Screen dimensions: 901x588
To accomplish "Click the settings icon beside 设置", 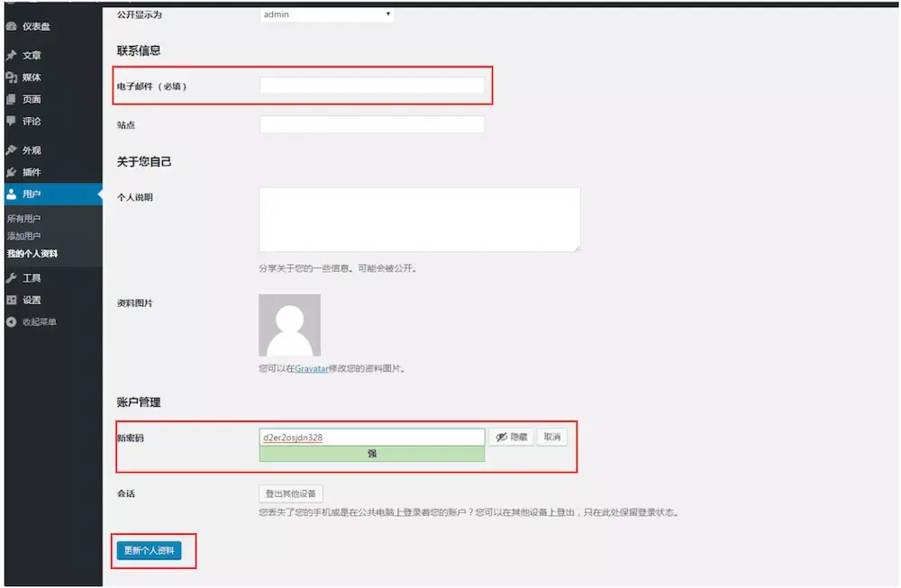I will (x=11, y=300).
